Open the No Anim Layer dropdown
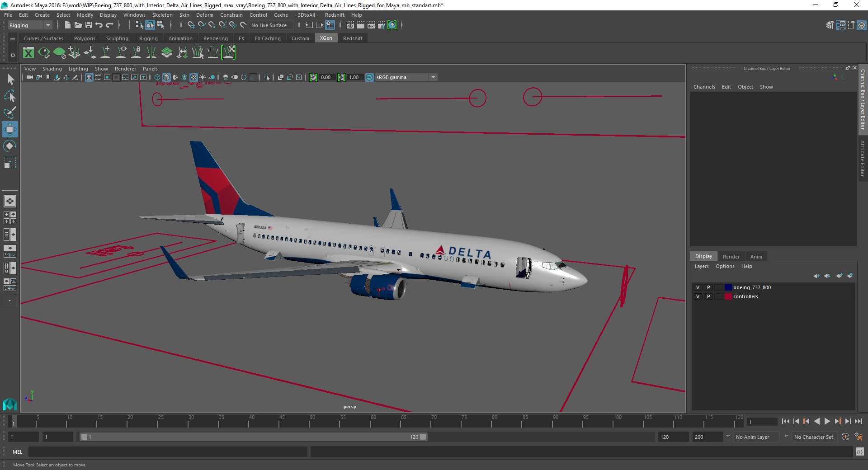Image resolution: width=868 pixels, height=470 pixels. [756, 437]
